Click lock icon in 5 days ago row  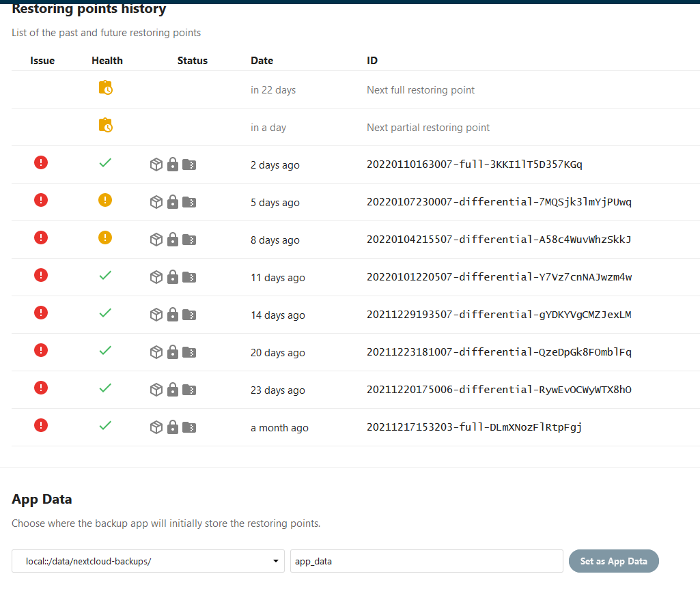point(173,202)
